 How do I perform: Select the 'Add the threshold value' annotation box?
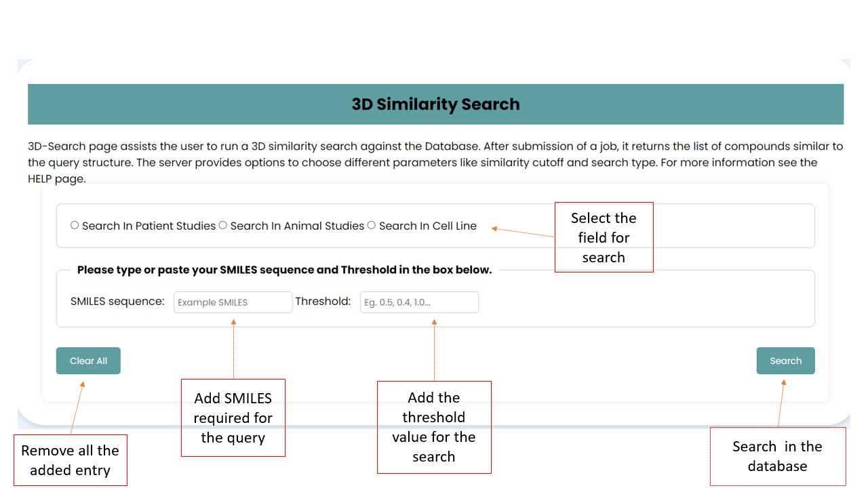coord(434,427)
